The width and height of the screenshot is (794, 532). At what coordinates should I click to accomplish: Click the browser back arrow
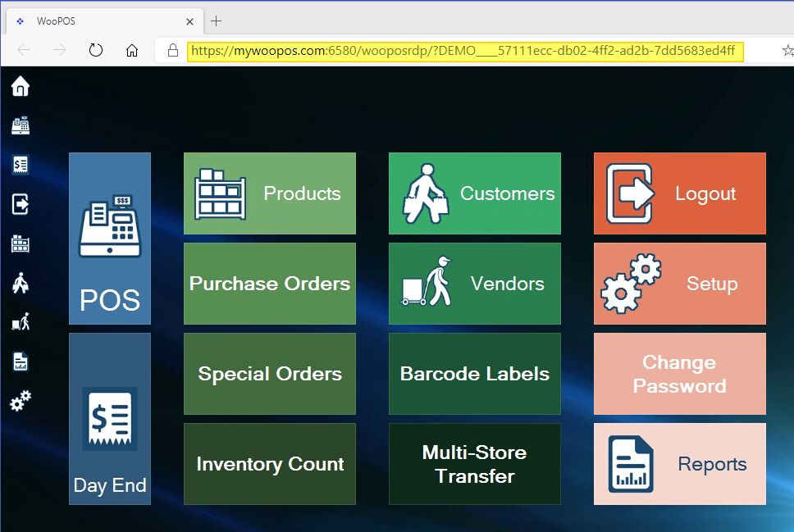(x=25, y=50)
